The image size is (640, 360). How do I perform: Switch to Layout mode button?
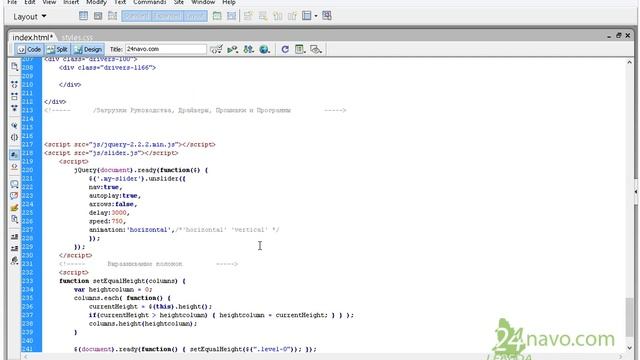pos(195,16)
